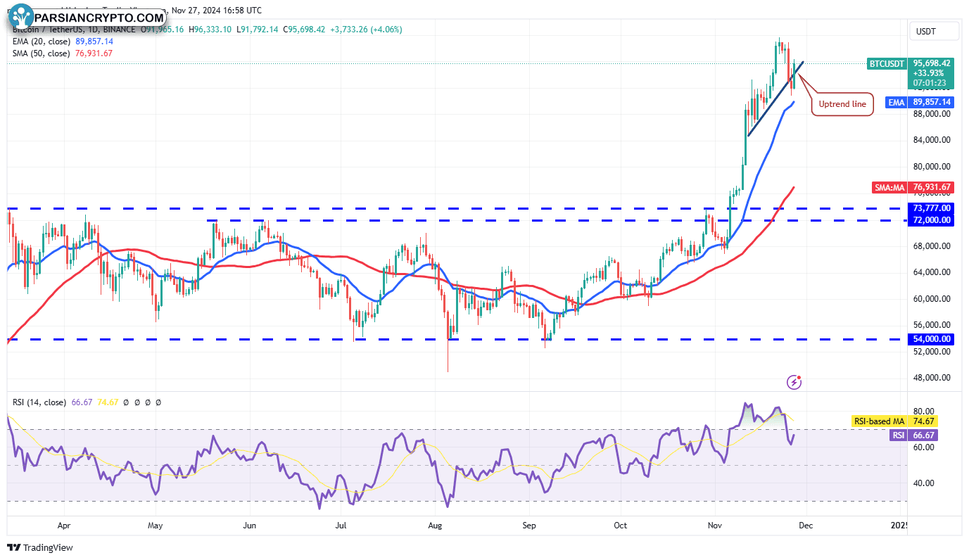This screenshot has height=560, width=969.
Task: Open the TradingView logo link
Action: point(41,547)
